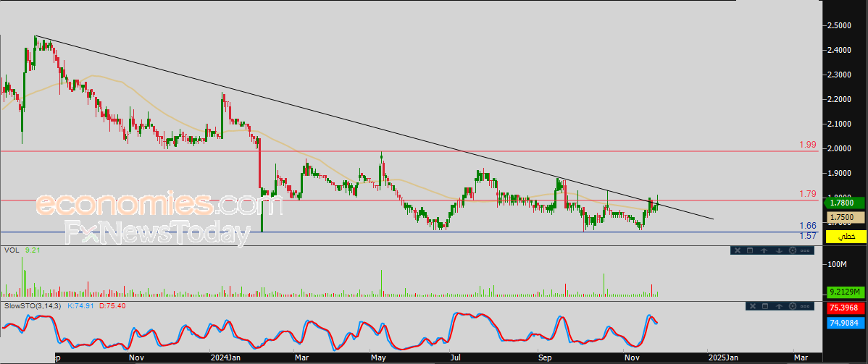Click the 1.7500 moving average tag

pyautogui.click(x=846, y=218)
